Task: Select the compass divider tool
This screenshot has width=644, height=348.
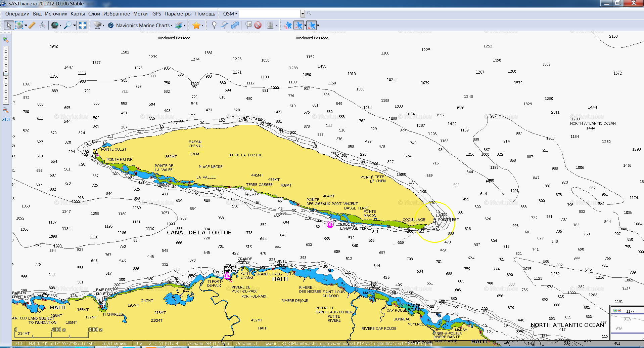Action: [42, 25]
